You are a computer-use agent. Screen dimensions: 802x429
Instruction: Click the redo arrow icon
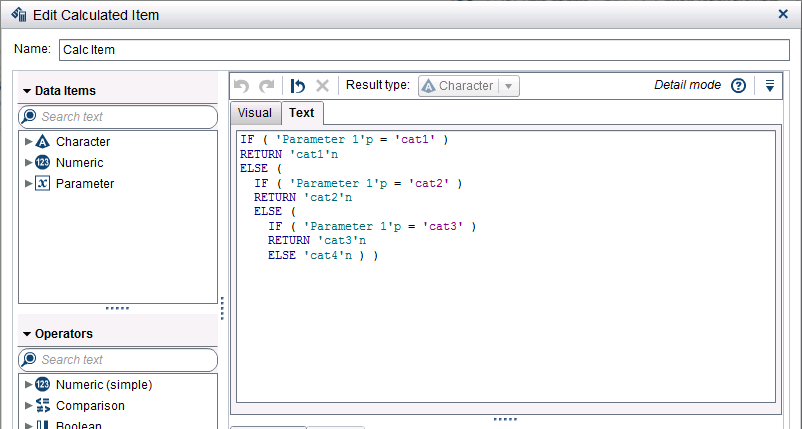(266, 86)
